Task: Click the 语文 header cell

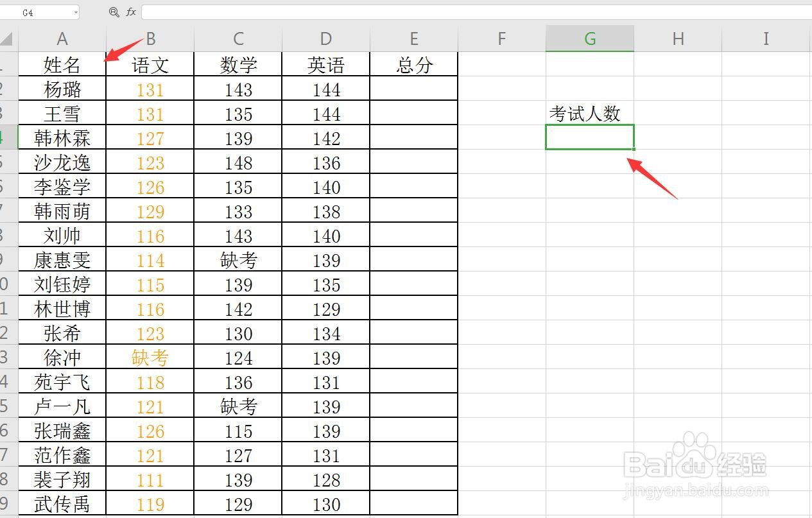Action: click(150, 64)
